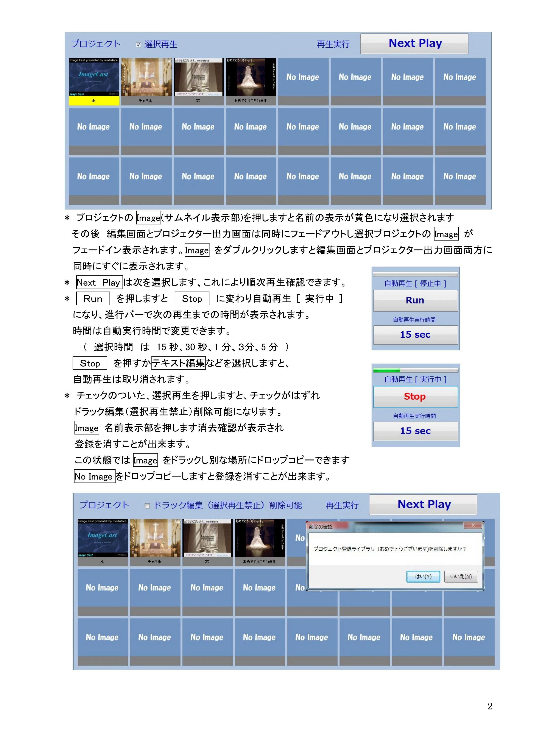Uncheck the 選択再生 checkbox
This screenshot has width=534, height=756.
pos(138,44)
